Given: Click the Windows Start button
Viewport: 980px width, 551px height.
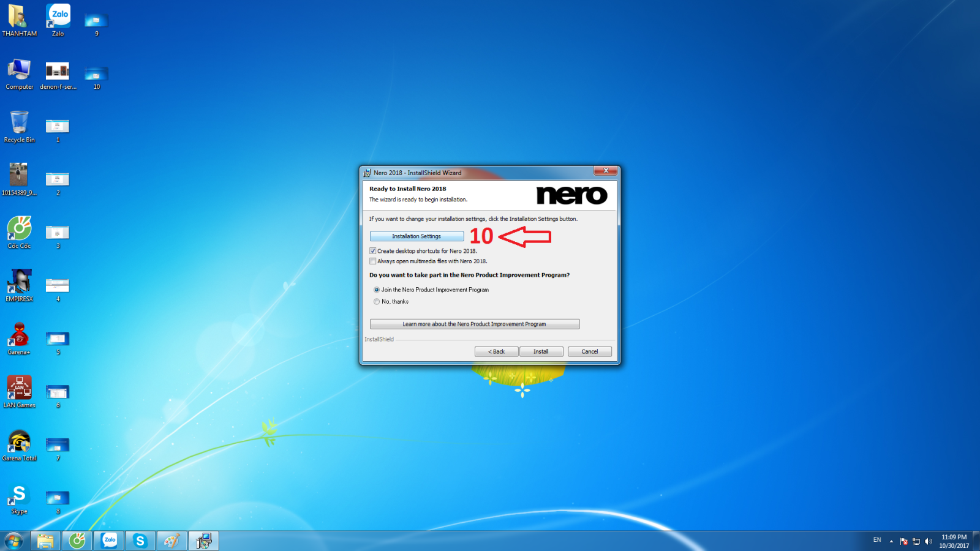Looking at the screenshot, I should pos(13,541).
